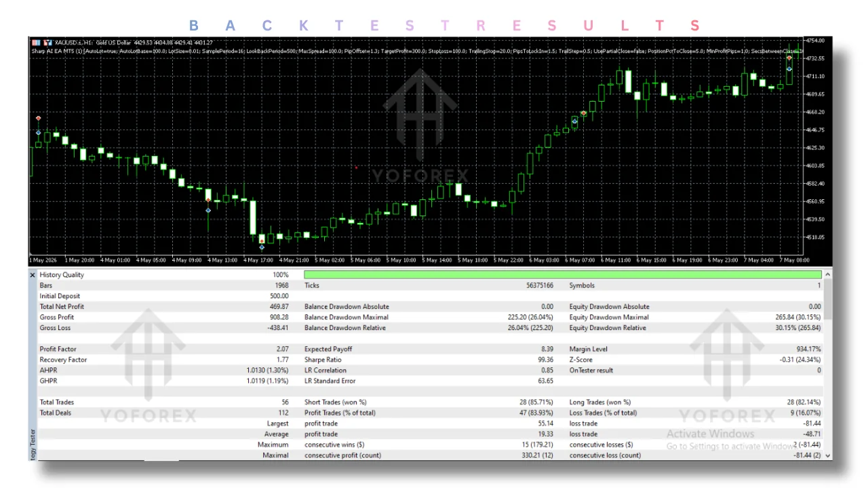
Task: Click the 4 May 17:00 time axis label
Action: pyautogui.click(x=258, y=260)
